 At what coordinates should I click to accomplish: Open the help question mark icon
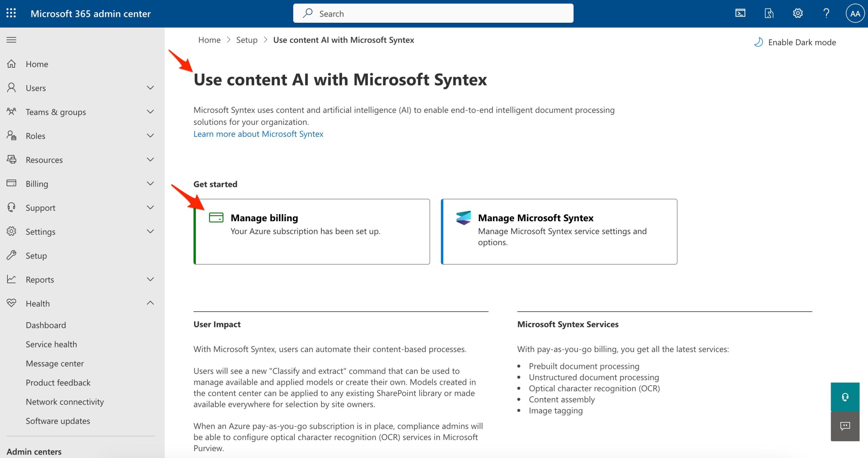[x=826, y=13]
